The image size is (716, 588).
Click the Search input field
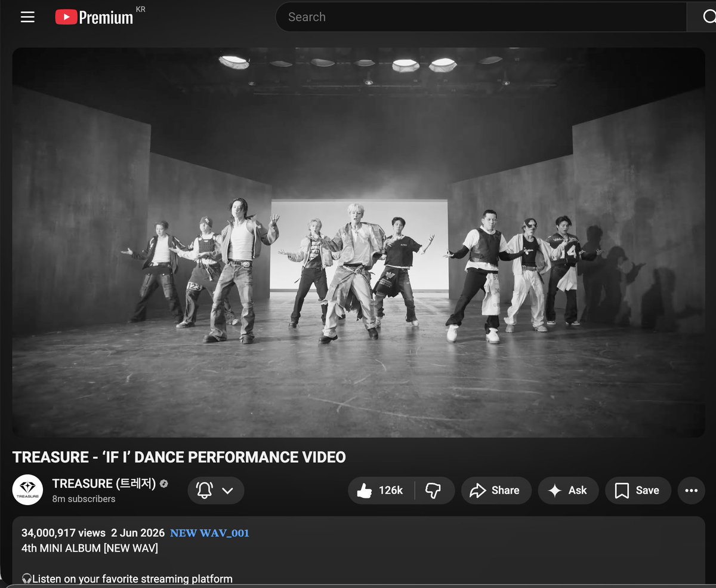point(481,17)
